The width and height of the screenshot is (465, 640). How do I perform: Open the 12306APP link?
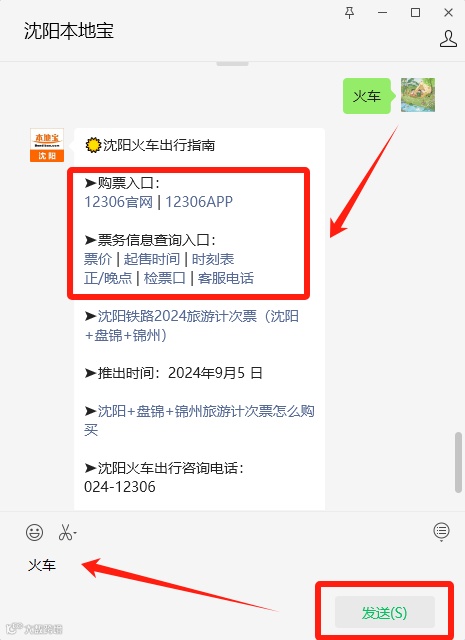click(x=199, y=202)
